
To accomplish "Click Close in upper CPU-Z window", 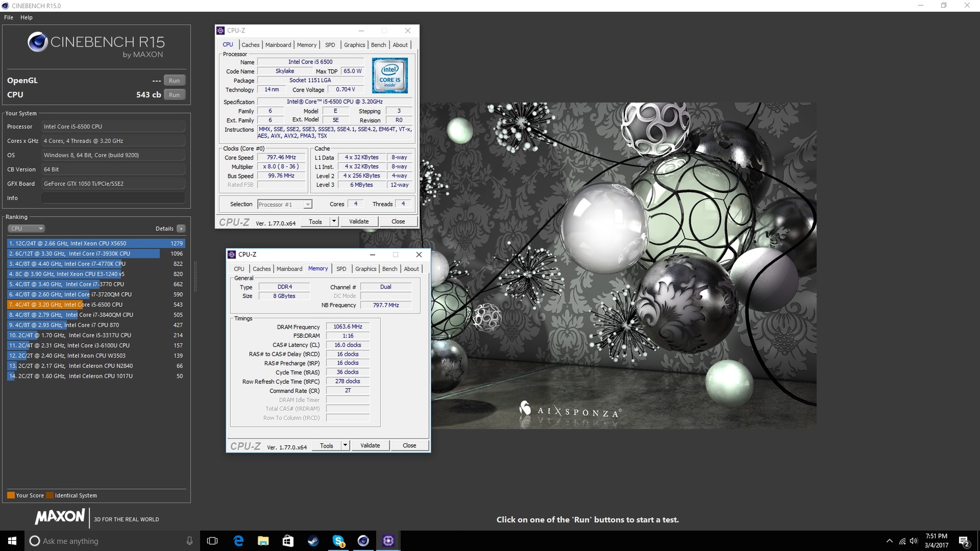I will click(x=398, y=221).
